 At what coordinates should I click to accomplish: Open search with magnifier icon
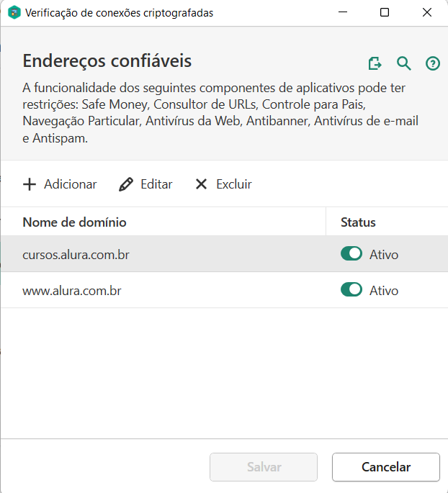pos(403,63)
